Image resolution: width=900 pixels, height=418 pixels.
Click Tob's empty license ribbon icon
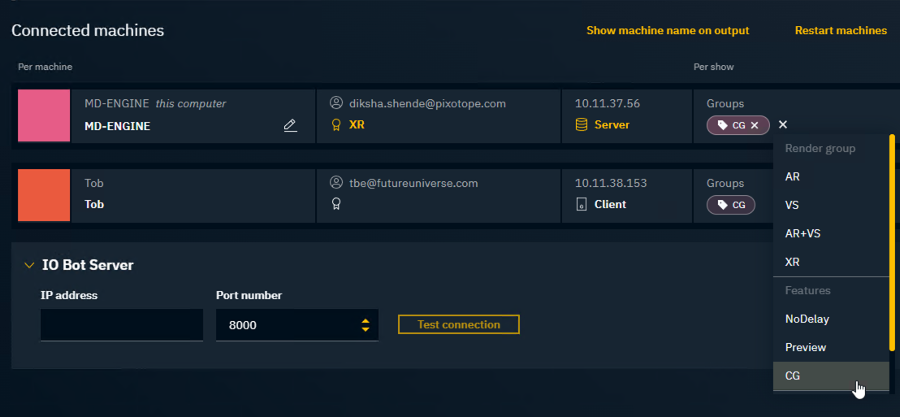click(337, 204)
